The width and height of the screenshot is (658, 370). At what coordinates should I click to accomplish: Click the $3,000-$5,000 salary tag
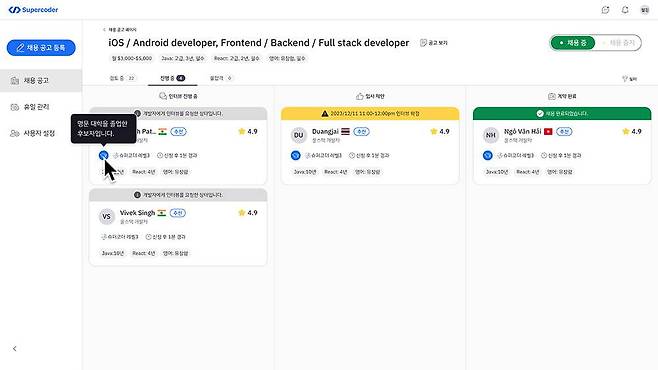pyautogui.click(x=132, y=58)
